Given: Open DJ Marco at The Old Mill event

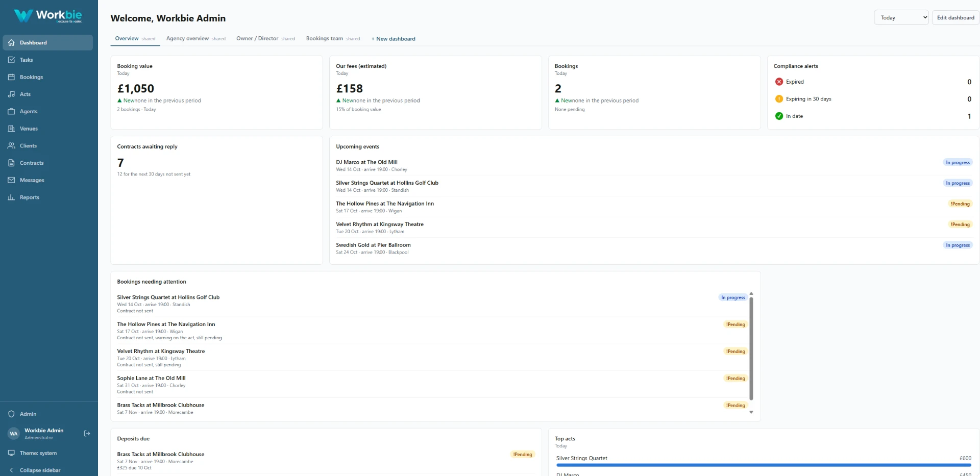Looking at the screenshot, I should (654, 165).
